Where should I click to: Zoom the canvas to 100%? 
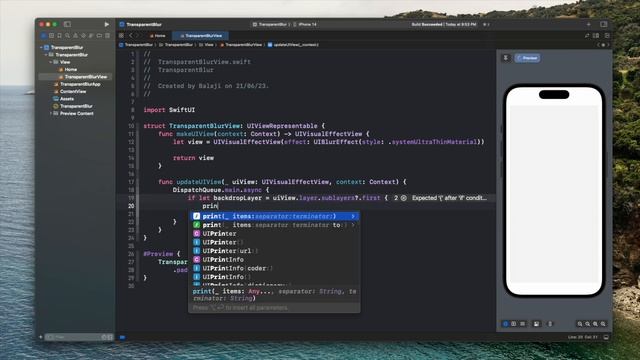(587, 324)
